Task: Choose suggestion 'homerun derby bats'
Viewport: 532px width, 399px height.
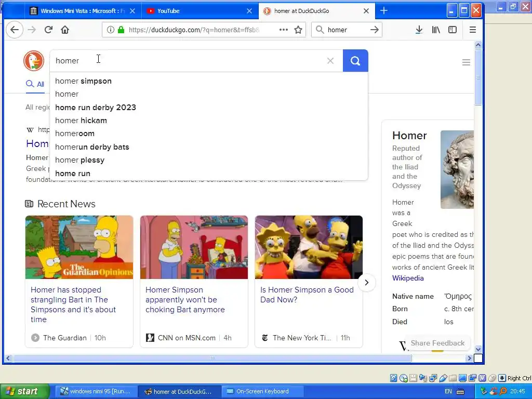Action: [209, 147]
